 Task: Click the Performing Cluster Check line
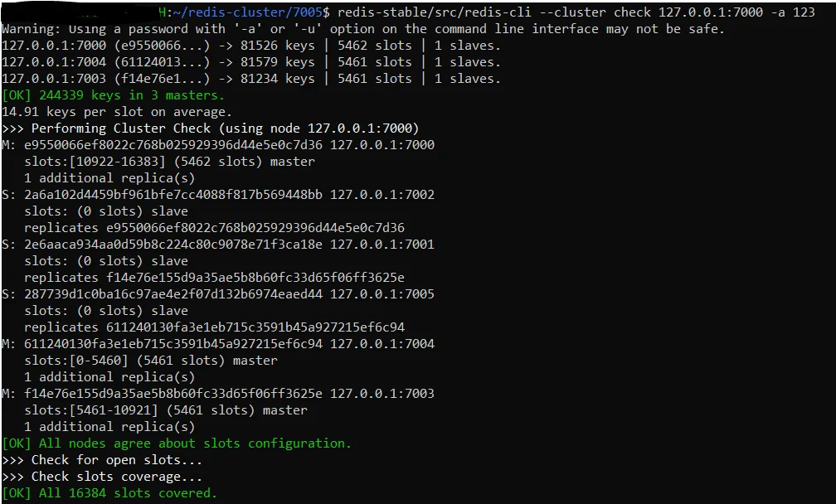pos(211,128)
